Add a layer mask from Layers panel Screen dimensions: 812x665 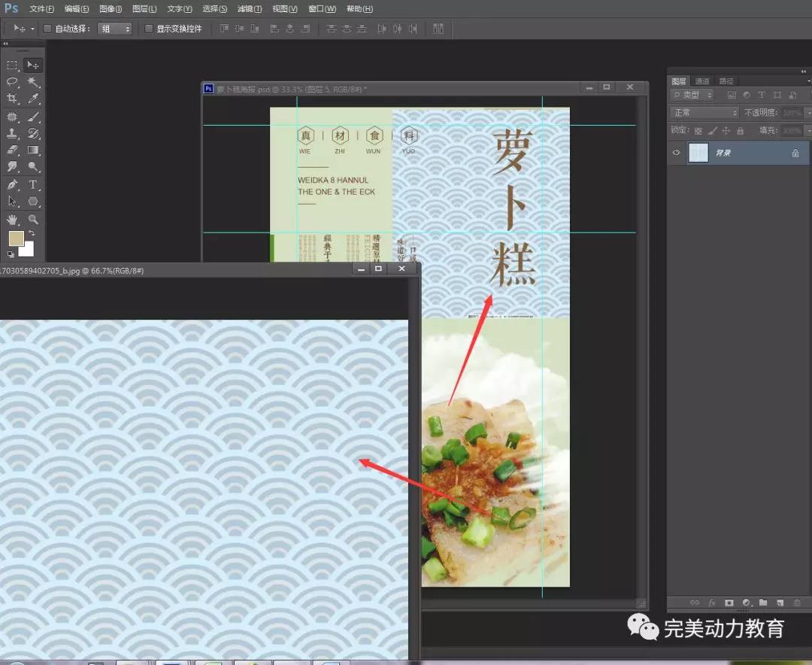tap(729, 603)
